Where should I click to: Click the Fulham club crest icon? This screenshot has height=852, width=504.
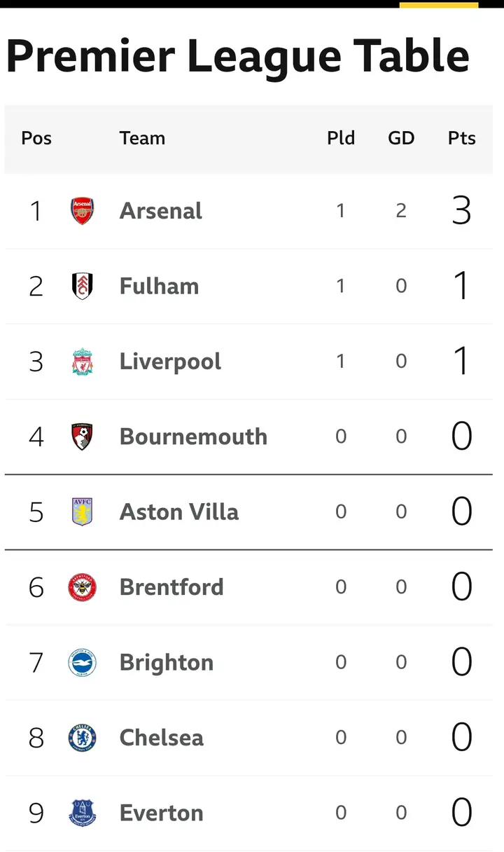click(83, 286)
